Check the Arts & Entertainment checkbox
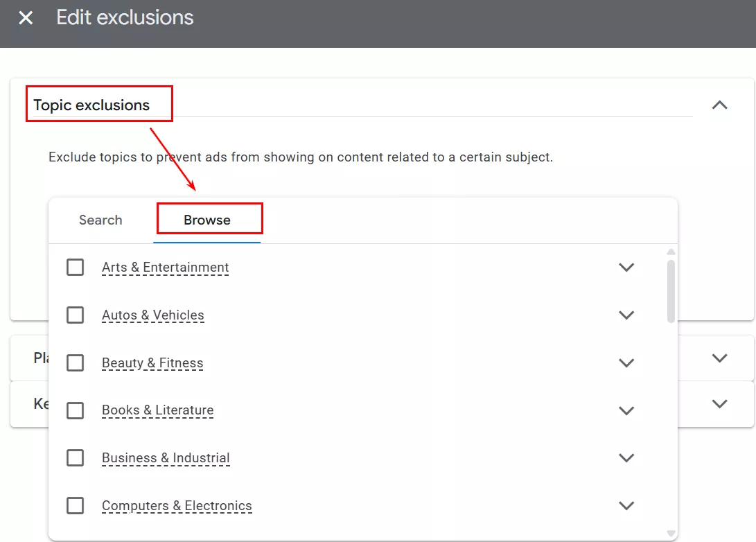 [75, 268]
